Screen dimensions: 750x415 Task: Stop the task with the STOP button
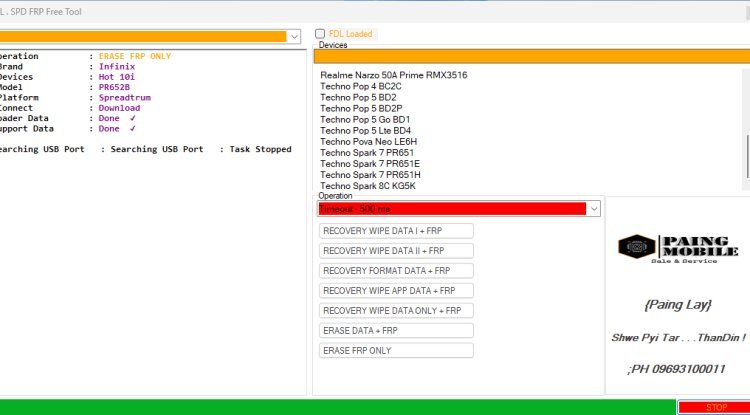tap(714, 407)
